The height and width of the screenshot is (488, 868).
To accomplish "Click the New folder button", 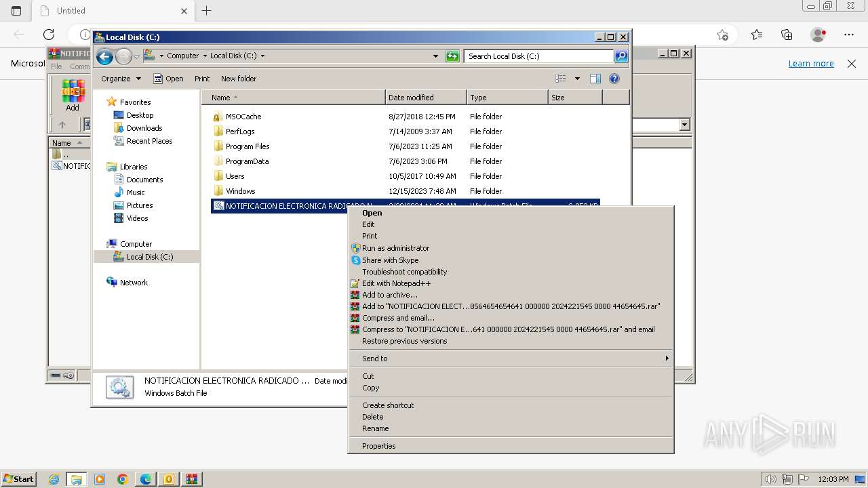I will point(239,79).
